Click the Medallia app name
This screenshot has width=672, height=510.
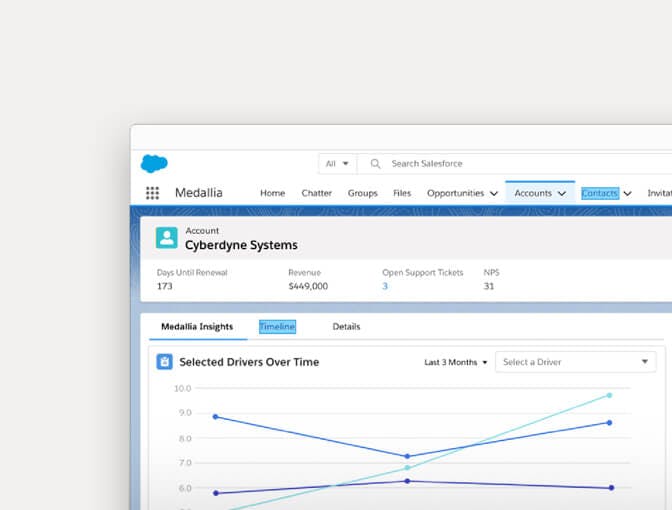(199, 193)
